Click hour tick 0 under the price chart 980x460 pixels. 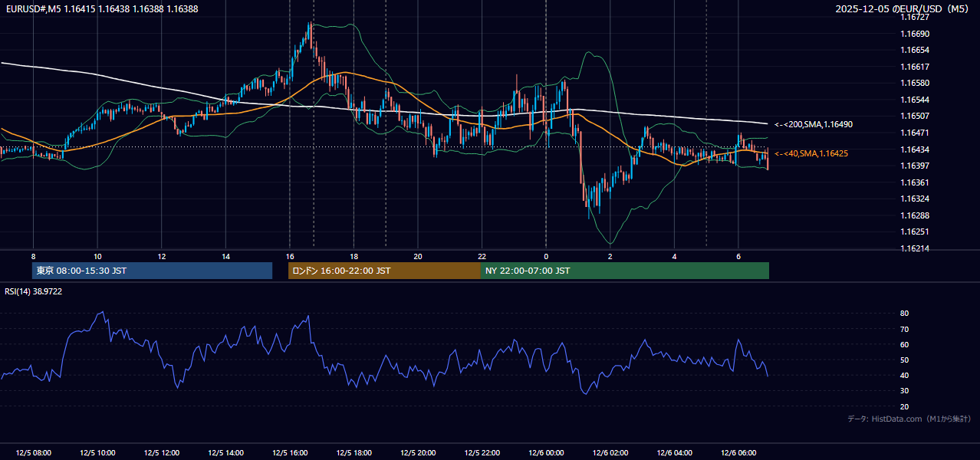[x=546, y=256]
